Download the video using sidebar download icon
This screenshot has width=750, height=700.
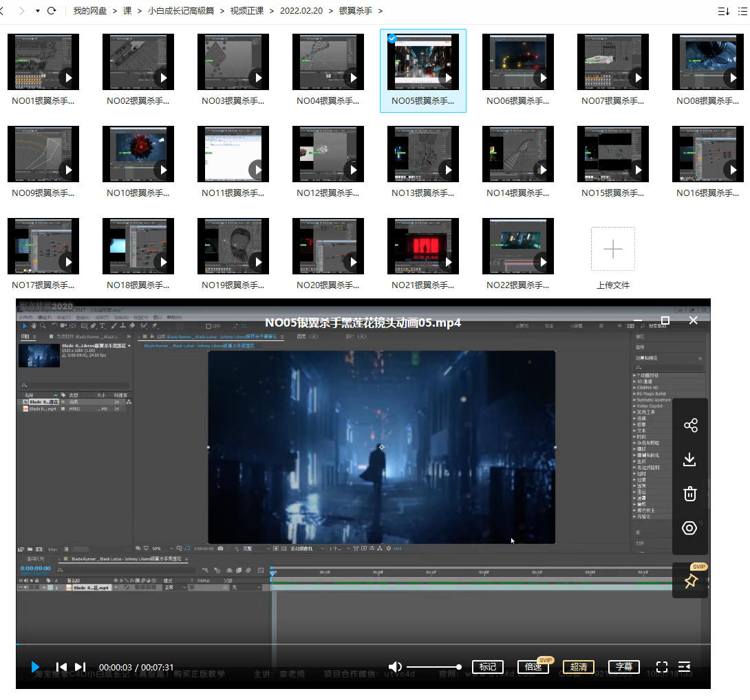[690, 459]
